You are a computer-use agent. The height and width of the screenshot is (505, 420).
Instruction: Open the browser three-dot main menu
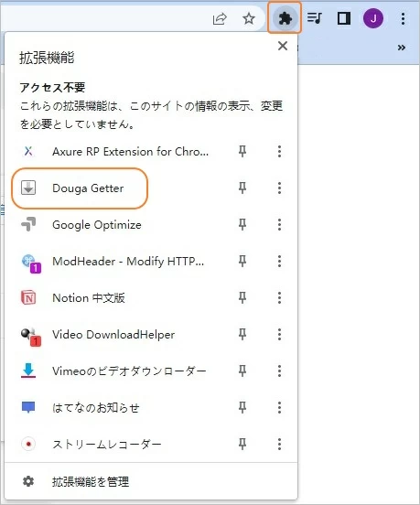point(403,18)
